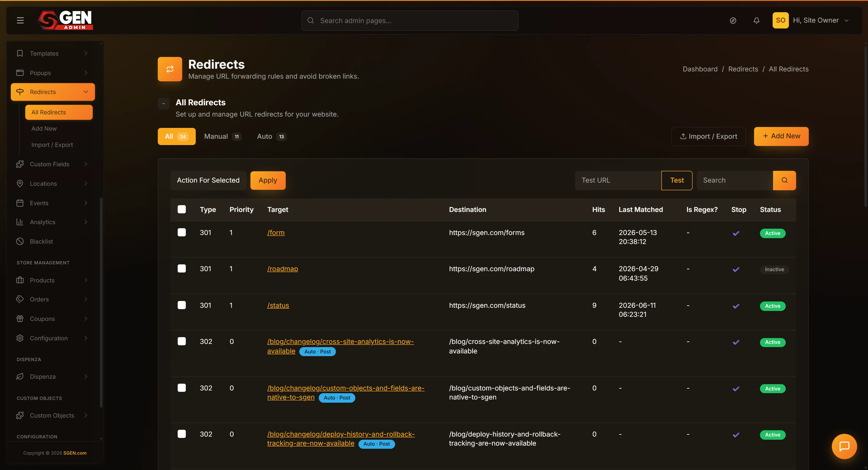Screen dimensions: 868x470
Task: Click the Blacklist ban icon
Action: [20, 241]
